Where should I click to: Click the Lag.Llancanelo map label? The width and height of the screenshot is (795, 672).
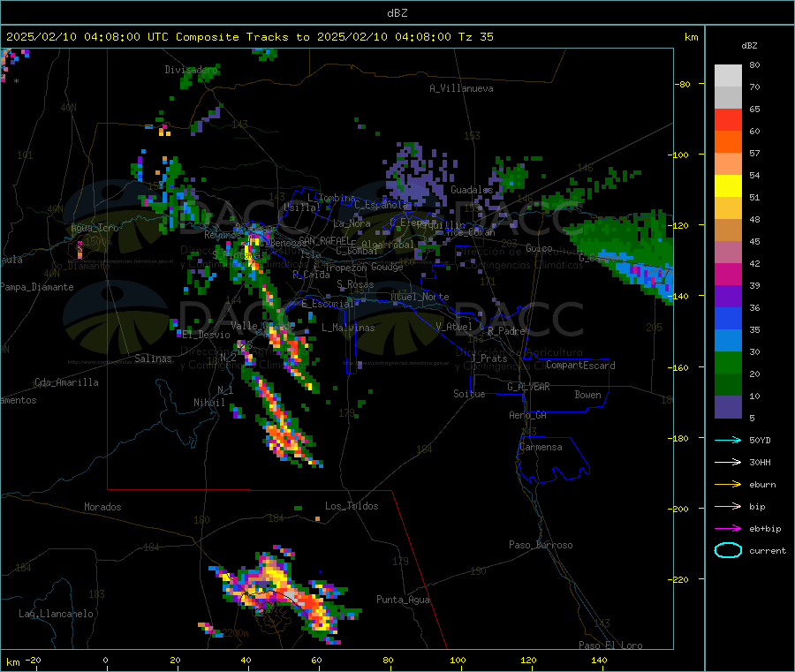pyautogui.click(x=57, y=614)
